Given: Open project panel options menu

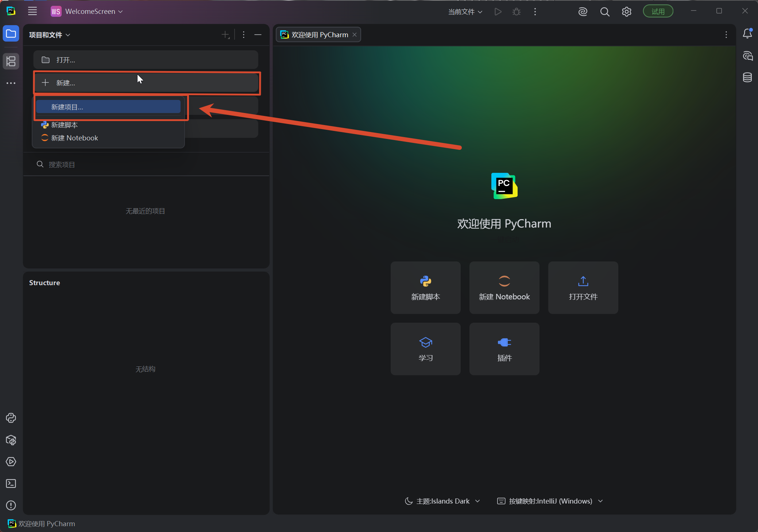Looking at the screenshot, I should click(x=244, y=35).
